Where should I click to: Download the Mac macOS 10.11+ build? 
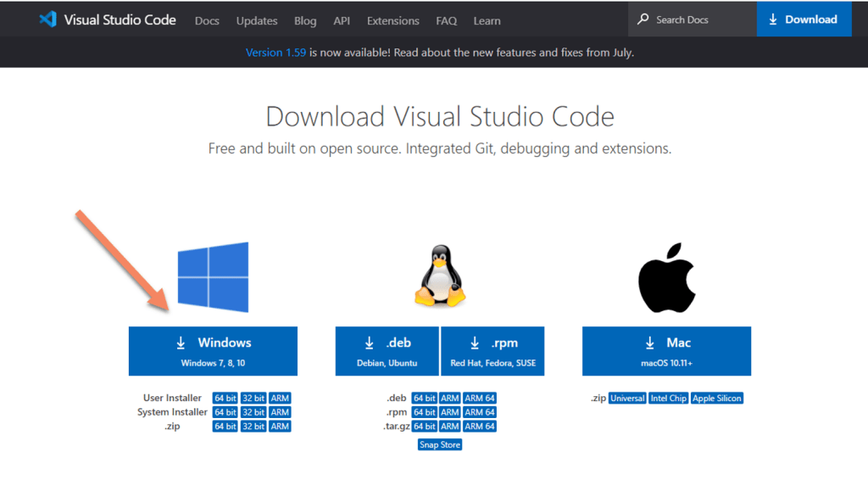point(666,350)
